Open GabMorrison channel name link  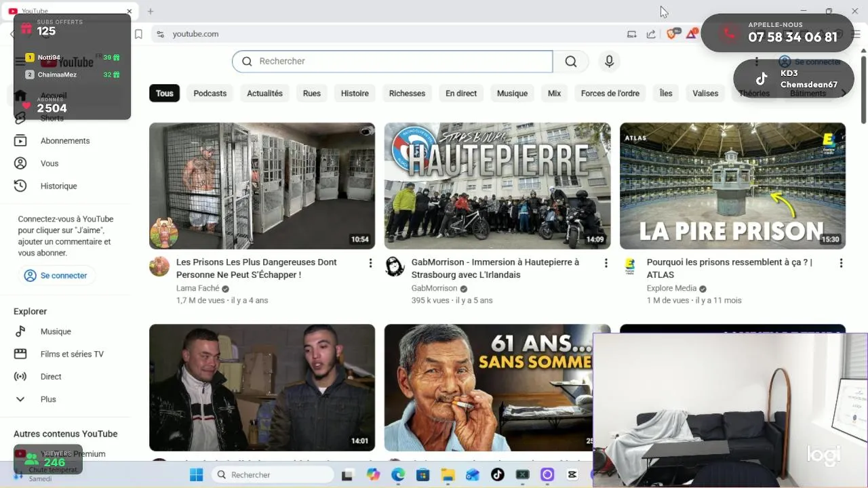434,288
